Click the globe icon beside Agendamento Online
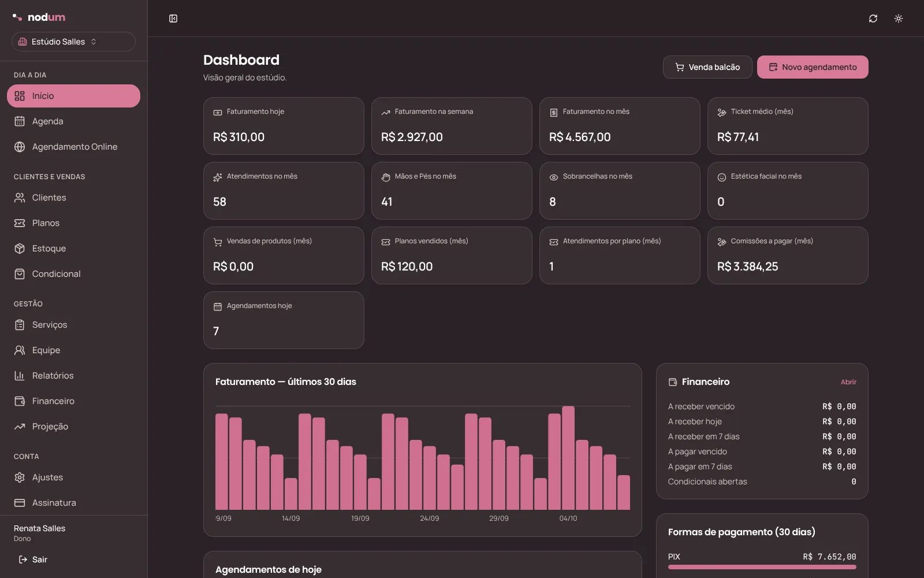 [20, 147]
